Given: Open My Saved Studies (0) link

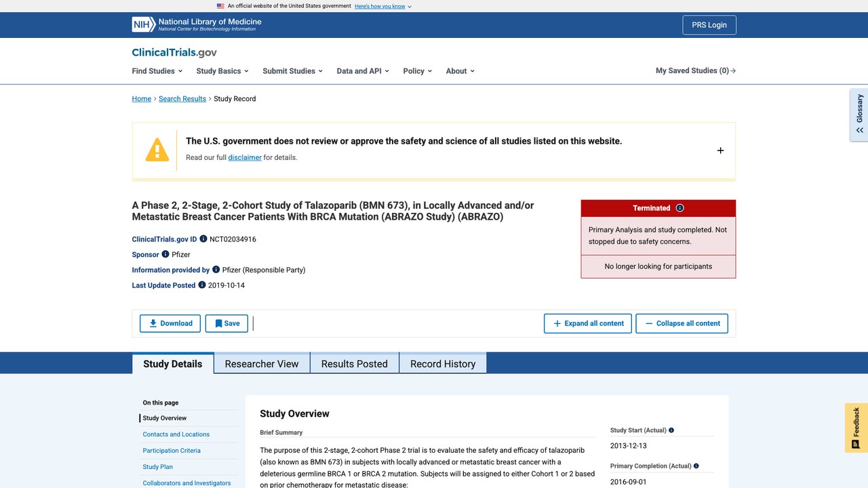Looking at the screenshot, I should [696, 70].
